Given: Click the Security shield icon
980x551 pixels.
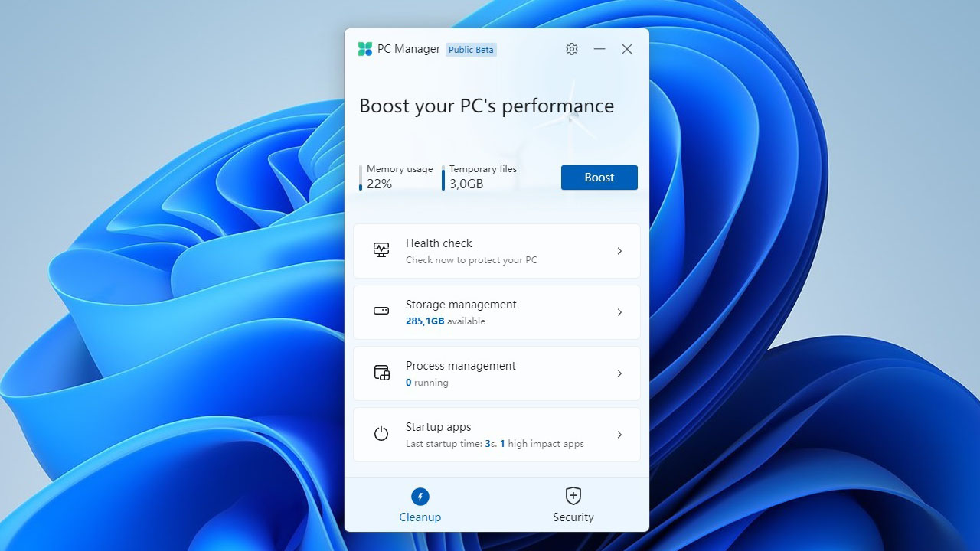Looking at the screenshot, I should 573,495.
